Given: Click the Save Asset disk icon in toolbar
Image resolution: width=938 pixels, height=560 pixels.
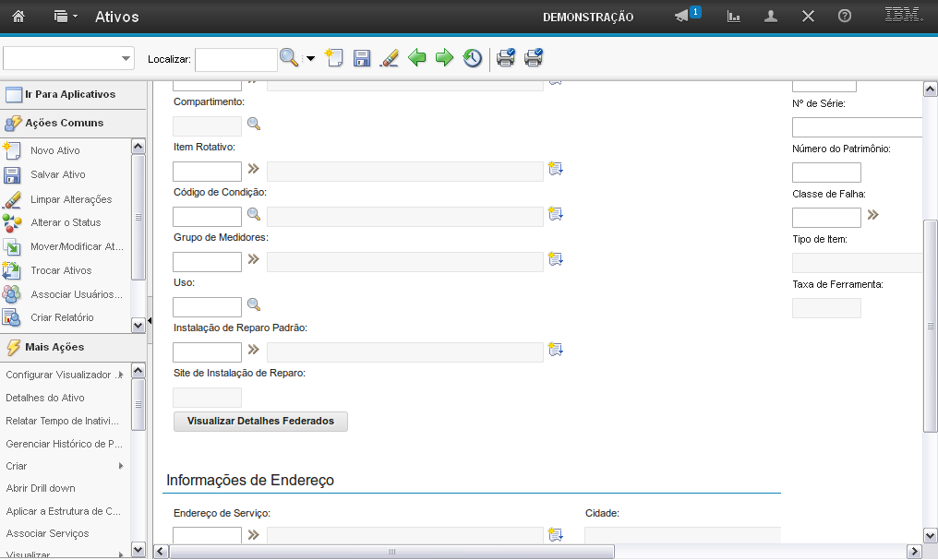Looking at the screenshot, I should coord(362,59).
